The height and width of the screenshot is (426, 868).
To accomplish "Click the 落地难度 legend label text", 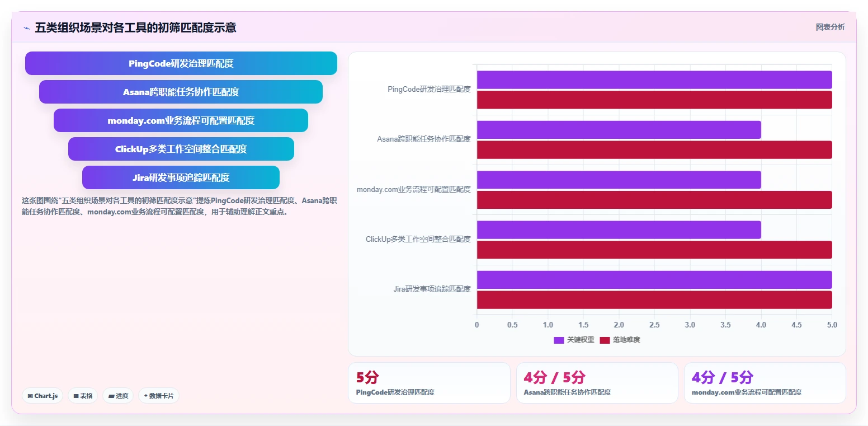I will pos(626,340).
